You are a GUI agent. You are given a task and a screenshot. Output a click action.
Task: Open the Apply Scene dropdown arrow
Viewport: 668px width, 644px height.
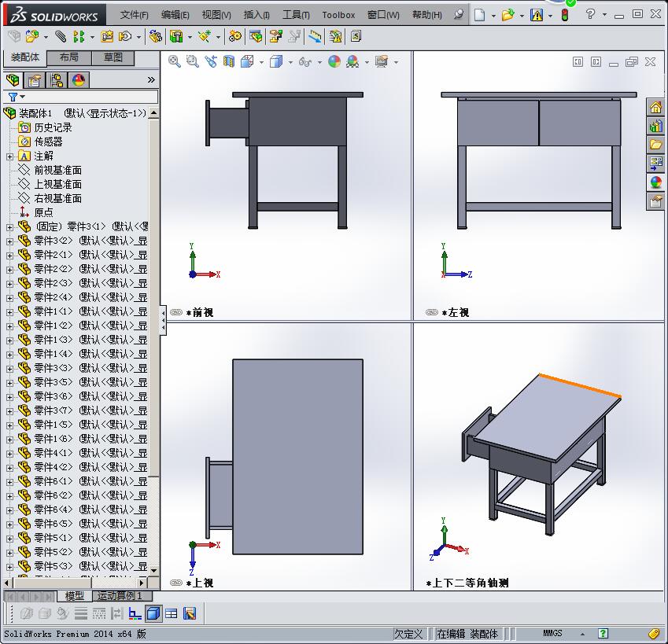pos(367,63)
